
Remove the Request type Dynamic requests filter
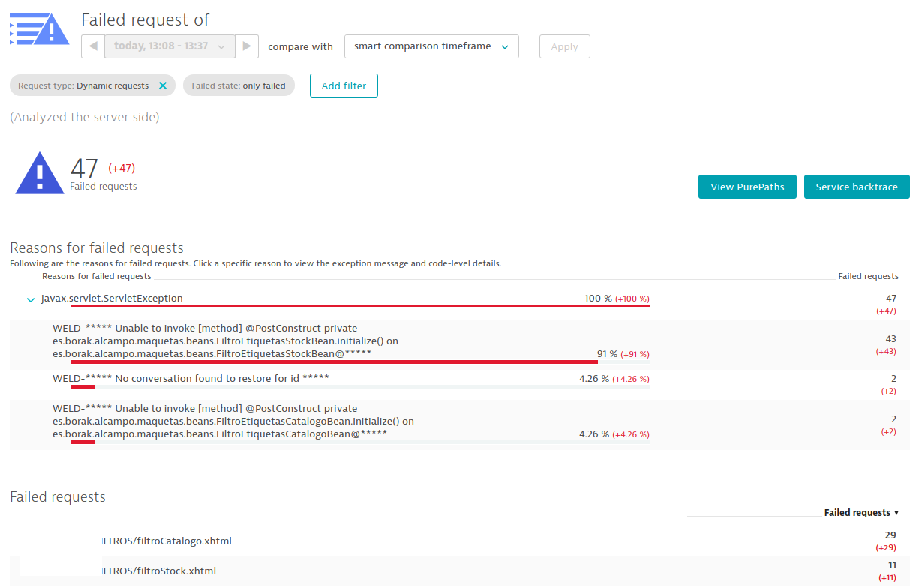point(163,85)
